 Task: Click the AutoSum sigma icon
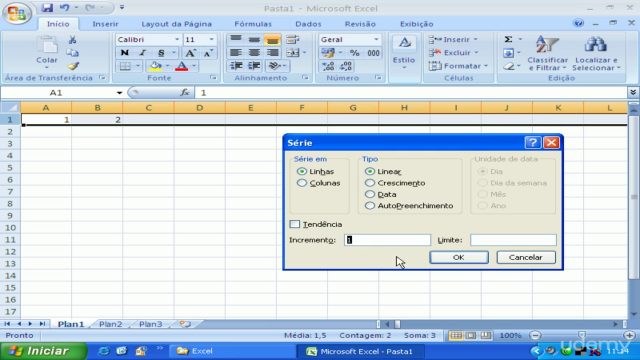coord(508,40)
